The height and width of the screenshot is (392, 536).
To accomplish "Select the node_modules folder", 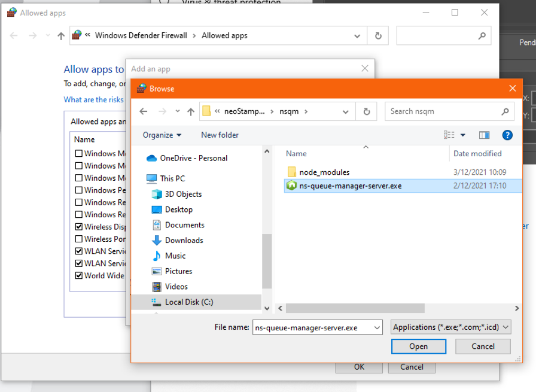I will [324, 172].
